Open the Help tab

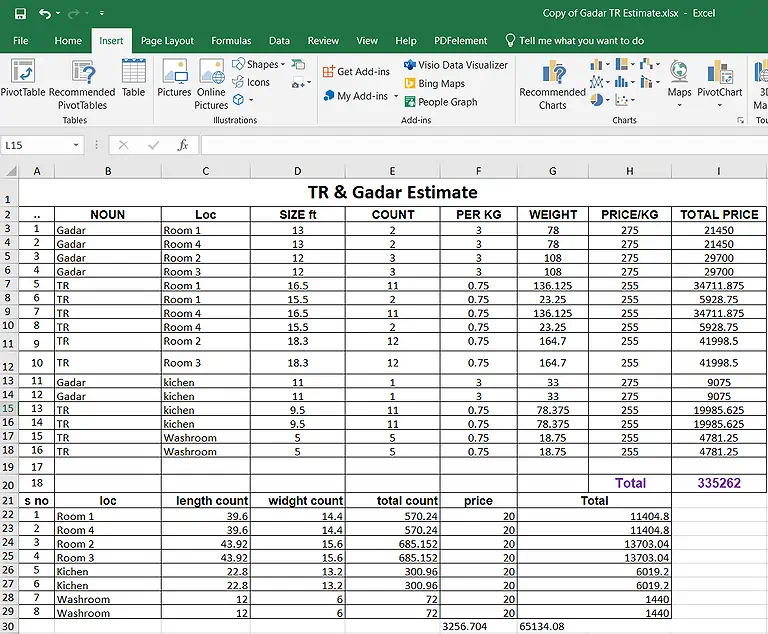coord(406,41)
